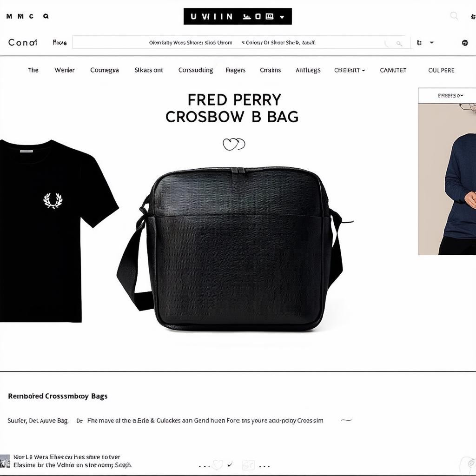Expand the small caret next to square icon

(x=431, y=43)
